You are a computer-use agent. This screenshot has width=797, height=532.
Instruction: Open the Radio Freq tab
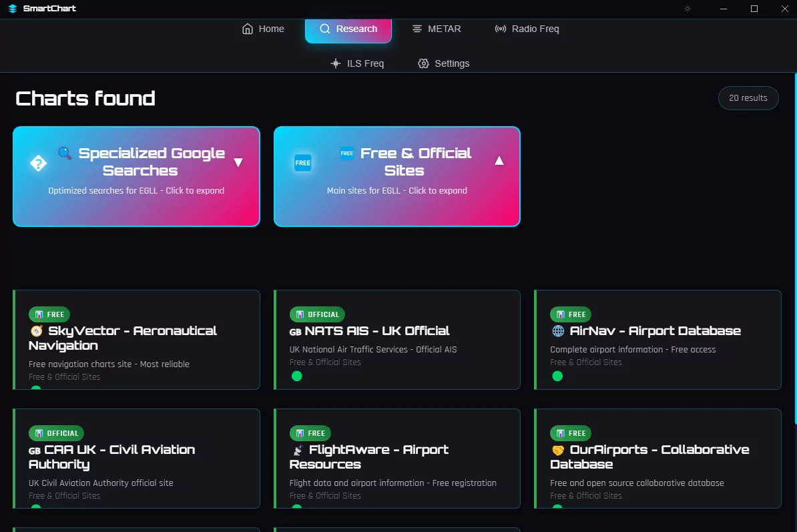coord(527,29)
